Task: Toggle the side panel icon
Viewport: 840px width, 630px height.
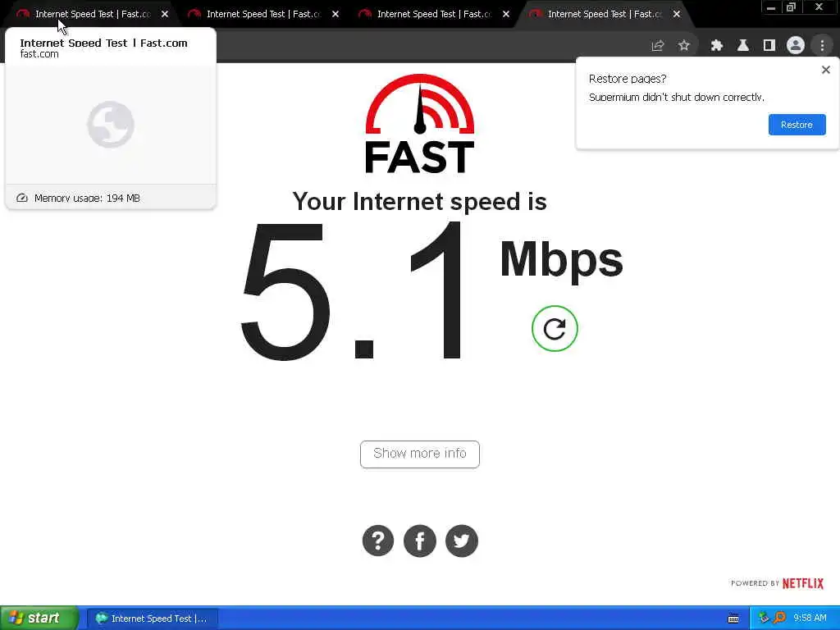Action: click(769, 46)
